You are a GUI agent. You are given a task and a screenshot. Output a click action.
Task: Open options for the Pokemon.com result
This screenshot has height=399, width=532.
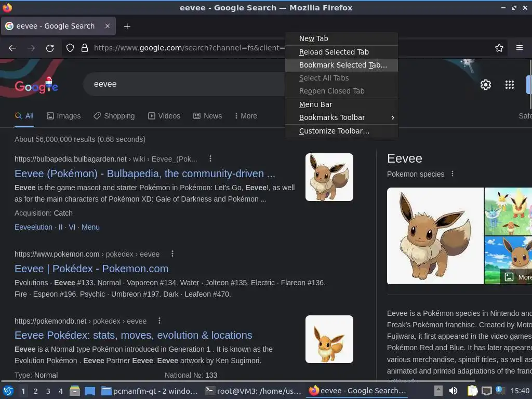pos(172,254)
